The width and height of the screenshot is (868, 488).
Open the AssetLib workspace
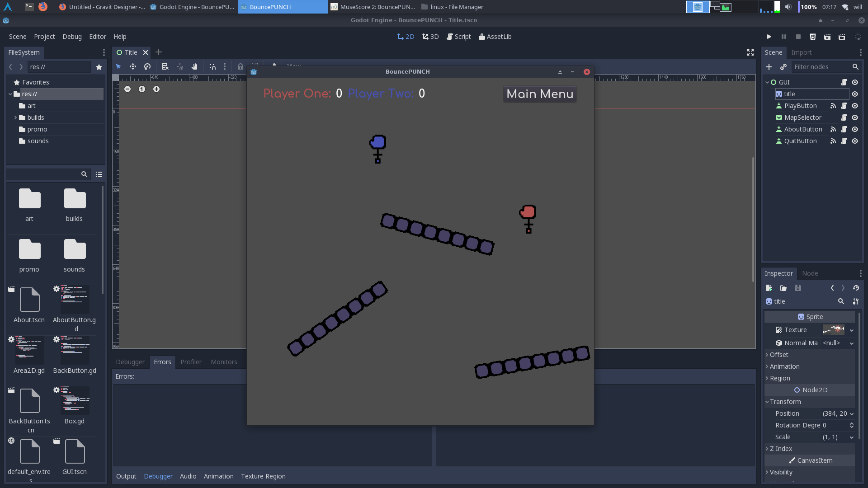click(495, 37)
